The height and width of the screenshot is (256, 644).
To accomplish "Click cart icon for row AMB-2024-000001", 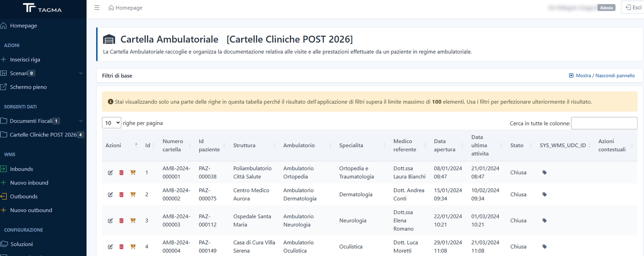I will (x=133, y=173).
